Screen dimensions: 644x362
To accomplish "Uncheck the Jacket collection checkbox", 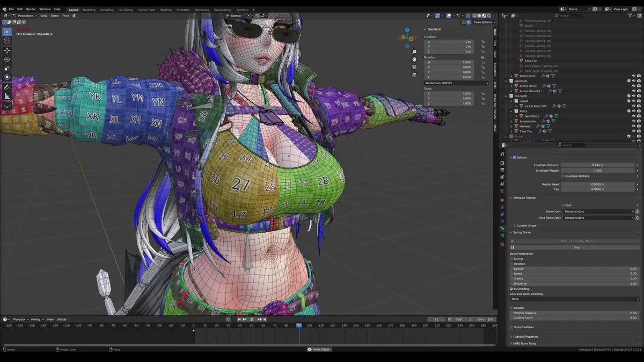I will pos(629,101).
